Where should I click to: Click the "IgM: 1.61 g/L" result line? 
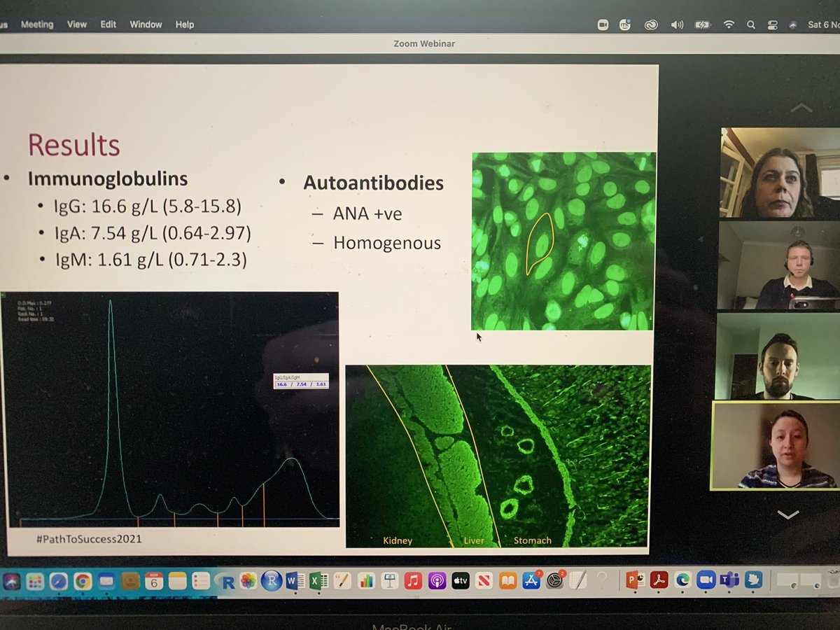[x=150, y=260]
